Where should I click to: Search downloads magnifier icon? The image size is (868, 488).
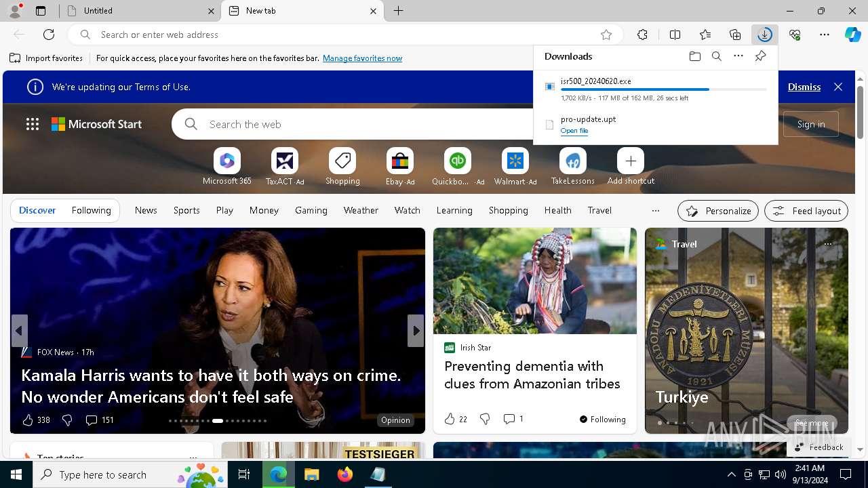716,56
